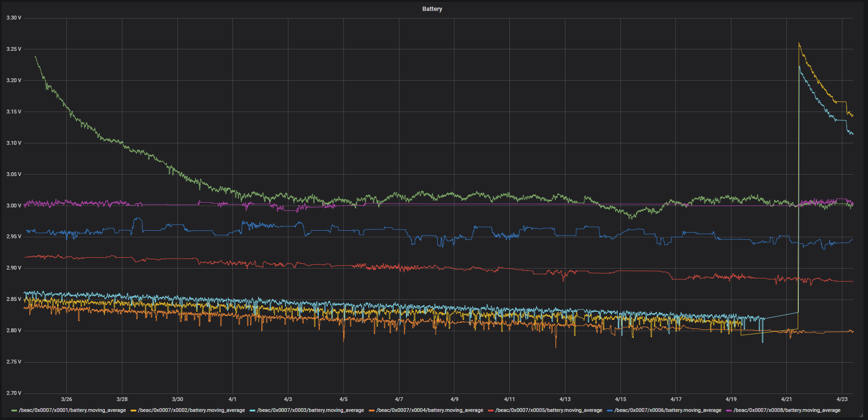This screenshot has height=420, width=868.
Task: Click the 4/21 date label
Action: [786, 399]
